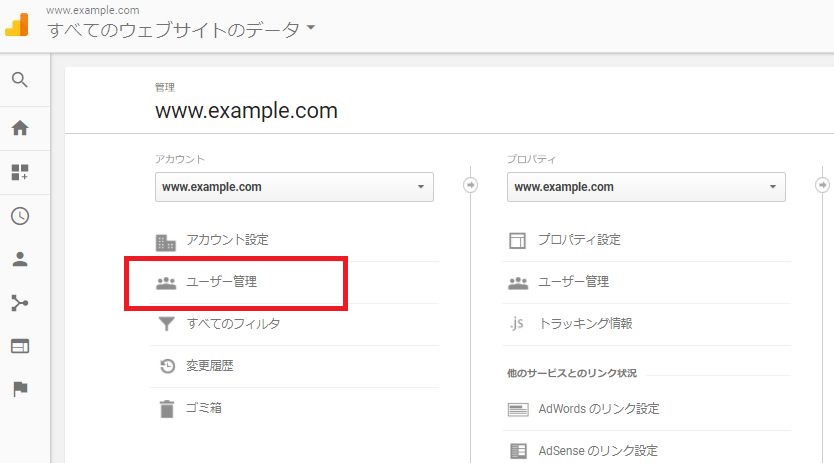This screenshot has width=834, height=463.
Task: Open the アカウント dropdown www.example.com
Action: 294,187
